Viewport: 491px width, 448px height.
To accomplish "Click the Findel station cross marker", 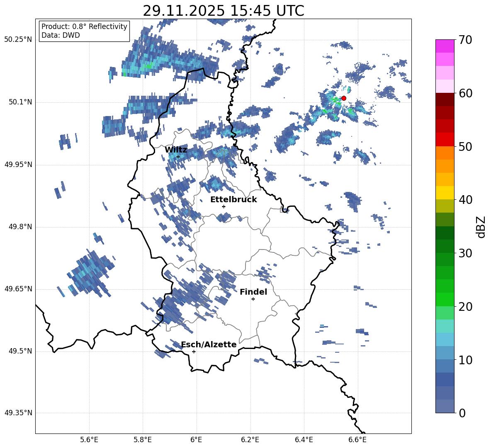I will tap(253, 299).
